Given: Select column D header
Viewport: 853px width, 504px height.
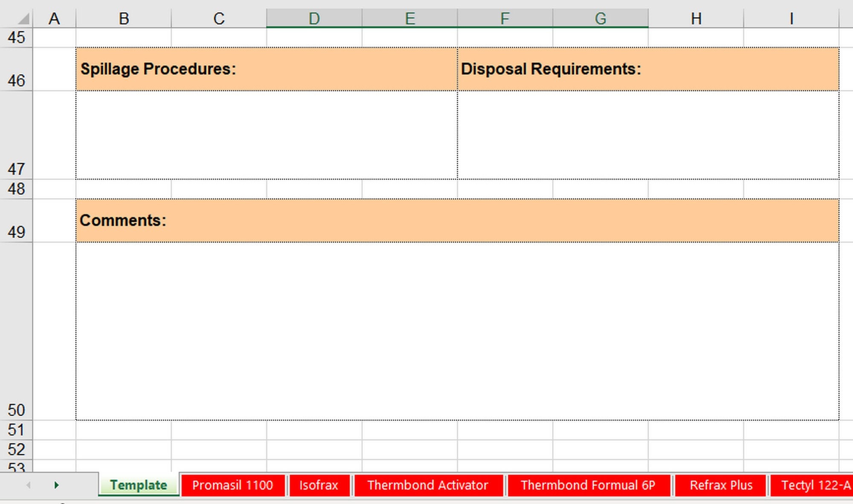Looking at the screenshot, I should pyautogui.click(x=314, y=18).
